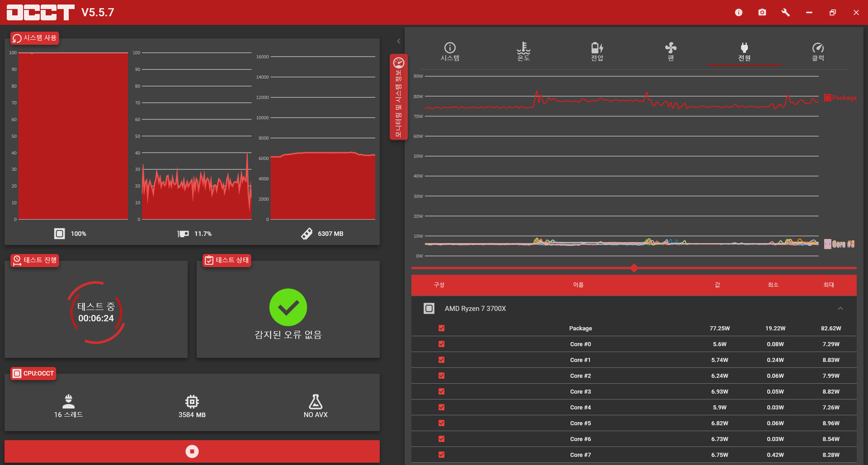Sort by the 최대 column header
The width and height of the screenshot is (868, 465).
tap(829, 285)
